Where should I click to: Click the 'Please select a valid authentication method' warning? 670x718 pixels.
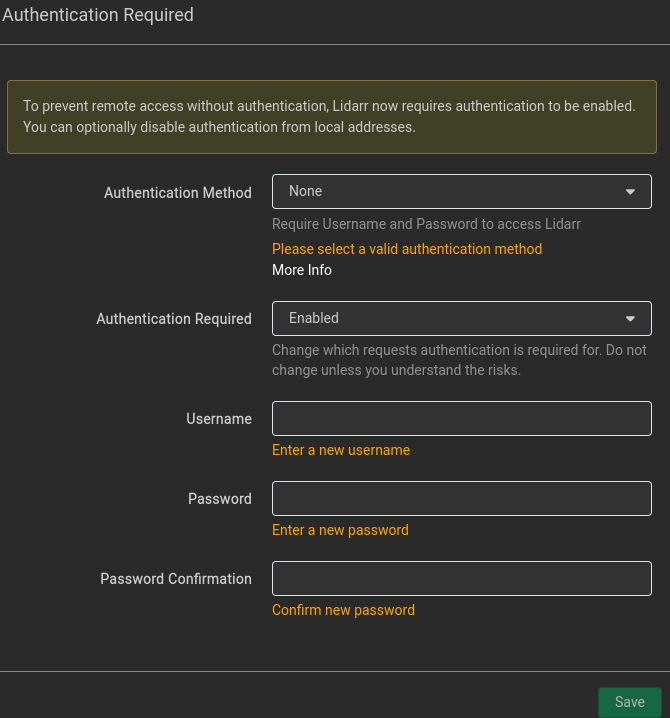(407, 249)
